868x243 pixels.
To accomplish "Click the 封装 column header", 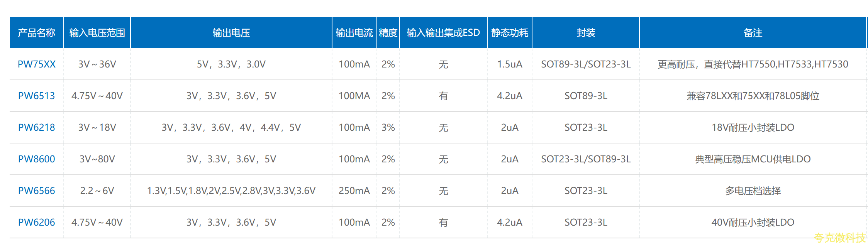I will point(586,33).
